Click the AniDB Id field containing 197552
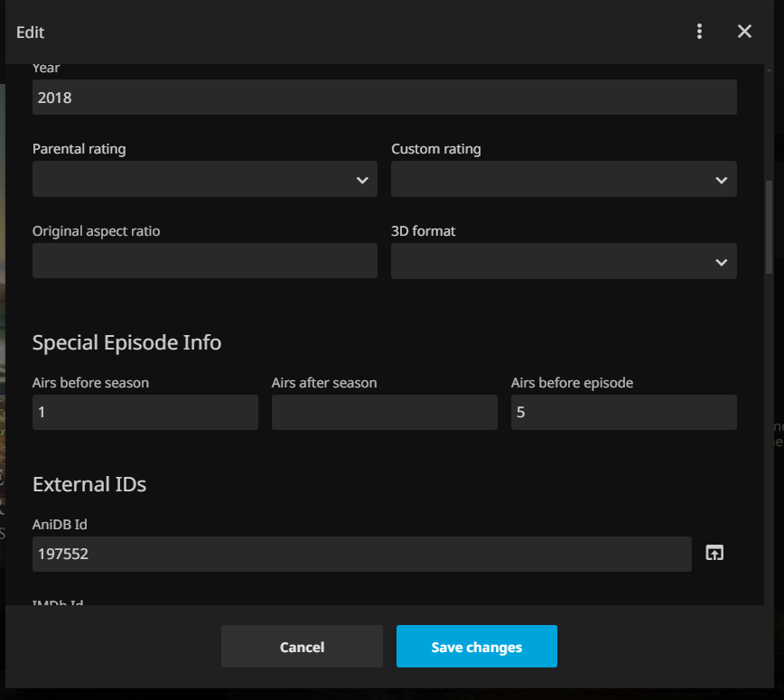The height and width of the screenshot is (700, 784). (361, 555)
